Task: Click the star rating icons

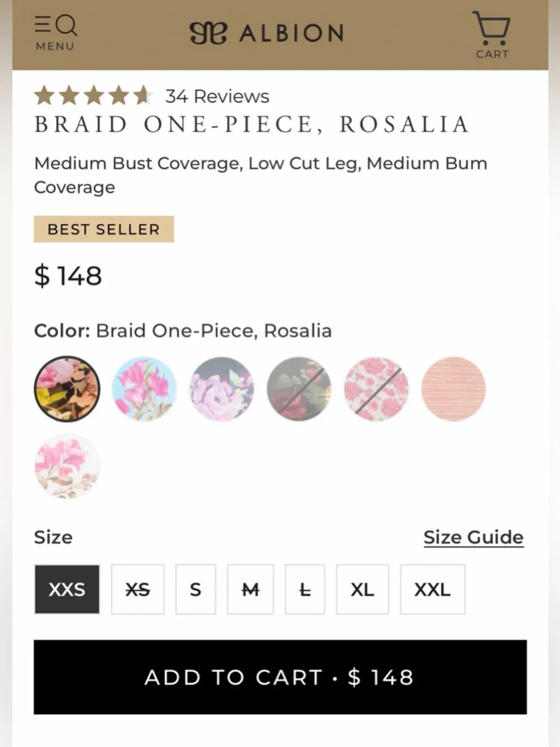Action: click(x=93, y=96)
